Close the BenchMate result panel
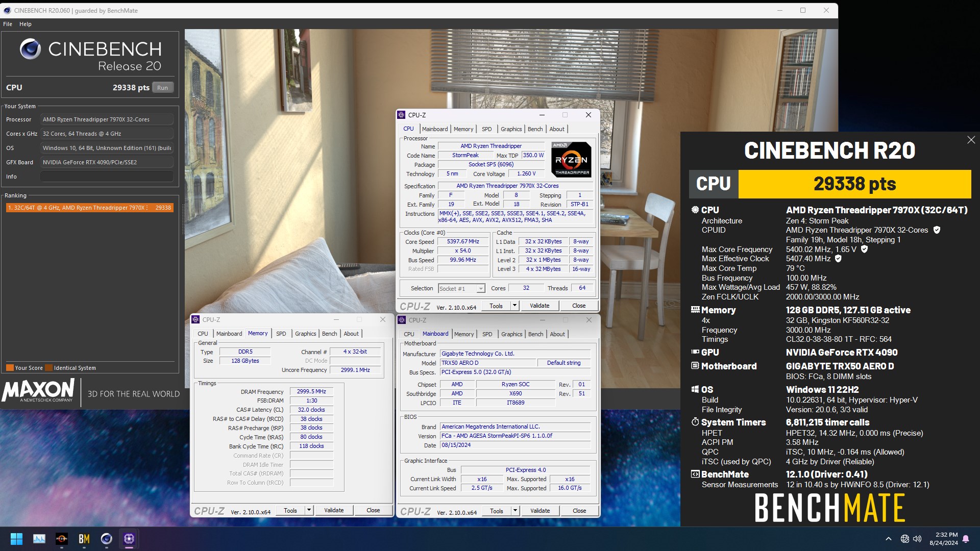This screenshot has width=980, height=551. pos(971,140)
